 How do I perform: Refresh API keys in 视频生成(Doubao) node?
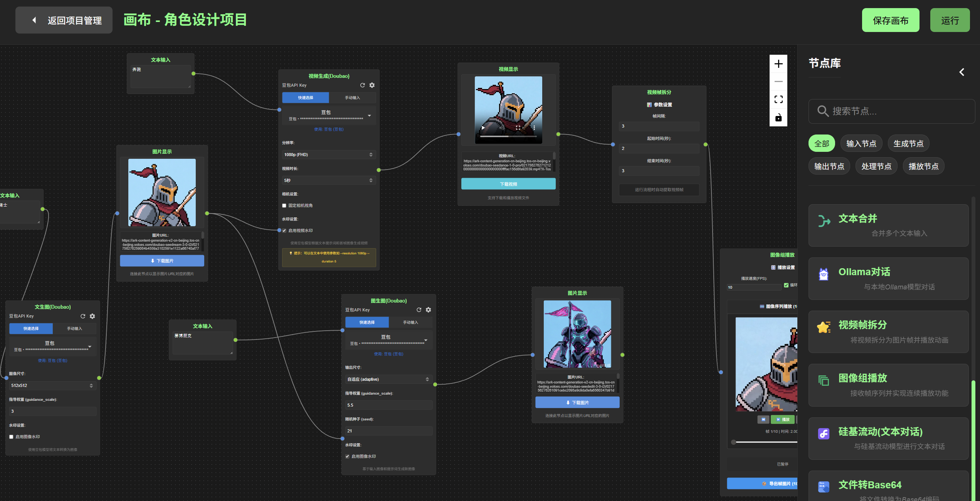[362, 85]
